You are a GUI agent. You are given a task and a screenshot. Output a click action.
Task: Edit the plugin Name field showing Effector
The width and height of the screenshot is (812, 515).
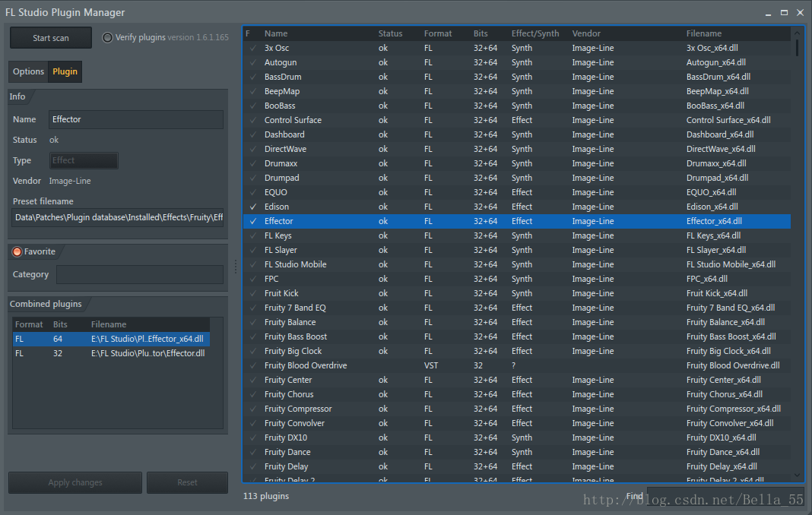click(x=136, y=119)
